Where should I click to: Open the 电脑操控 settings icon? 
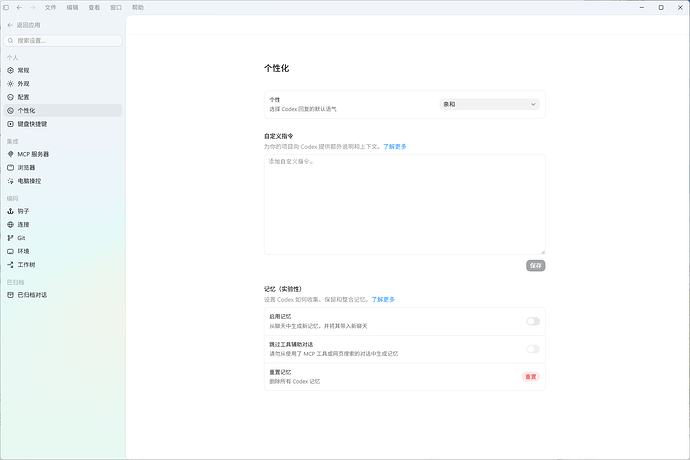coord(11,181)
